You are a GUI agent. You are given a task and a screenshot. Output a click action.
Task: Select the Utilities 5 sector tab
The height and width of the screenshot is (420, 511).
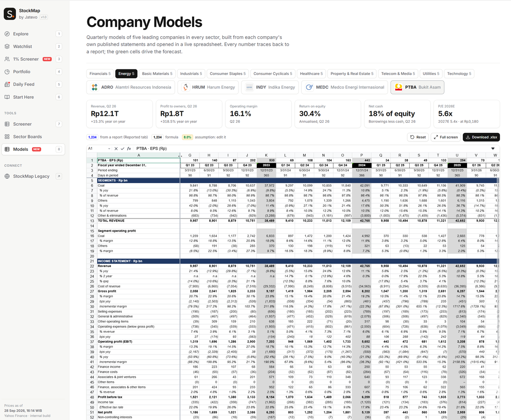click(x=432, y=74)
